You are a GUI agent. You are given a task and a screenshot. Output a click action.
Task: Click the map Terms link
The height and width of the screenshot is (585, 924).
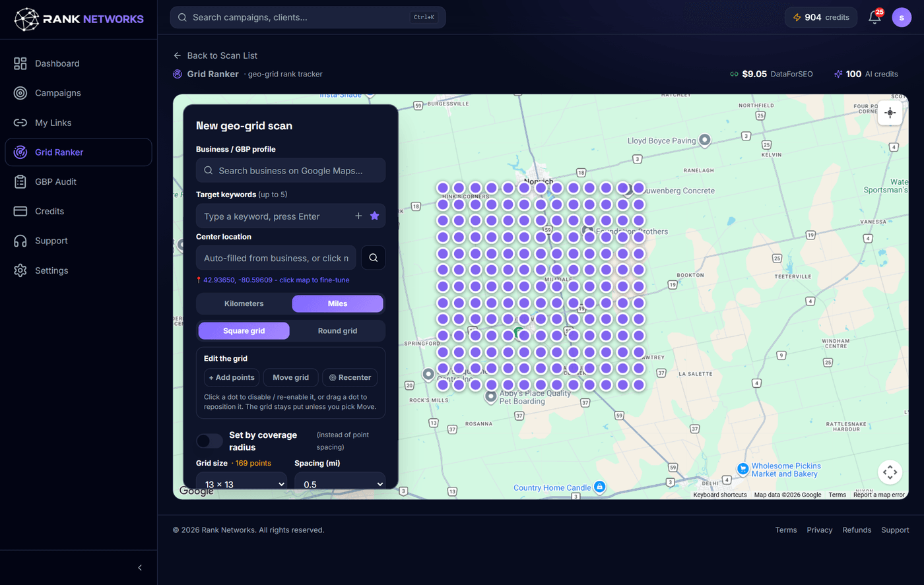(837, 495)
